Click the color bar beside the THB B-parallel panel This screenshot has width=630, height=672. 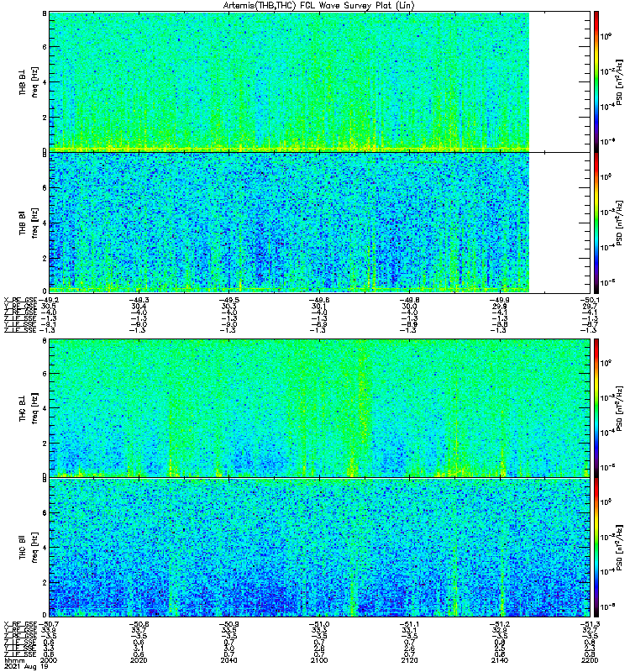pos(596,223)
